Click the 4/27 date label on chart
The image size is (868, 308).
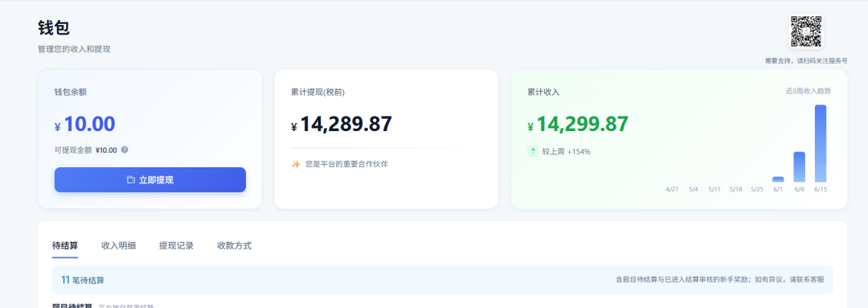pyautogui.click(x=672, y=189)
